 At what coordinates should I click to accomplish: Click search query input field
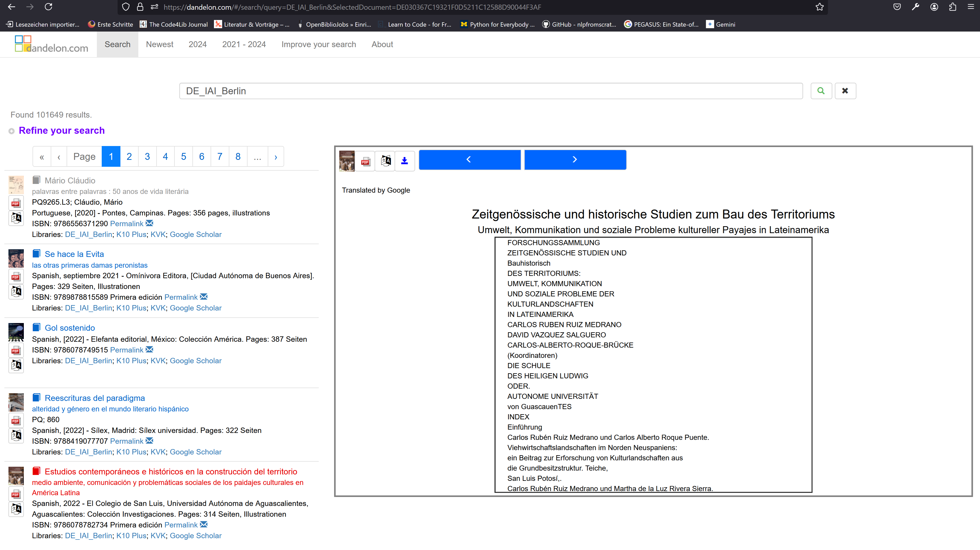coord(491,91)
